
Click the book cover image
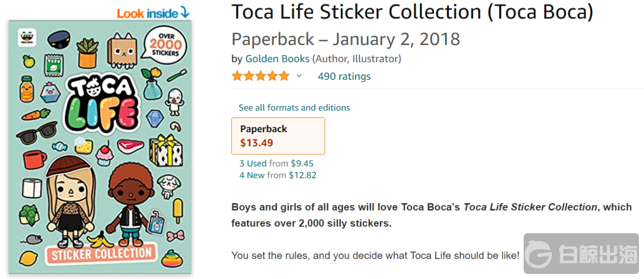tap(100, 147)
